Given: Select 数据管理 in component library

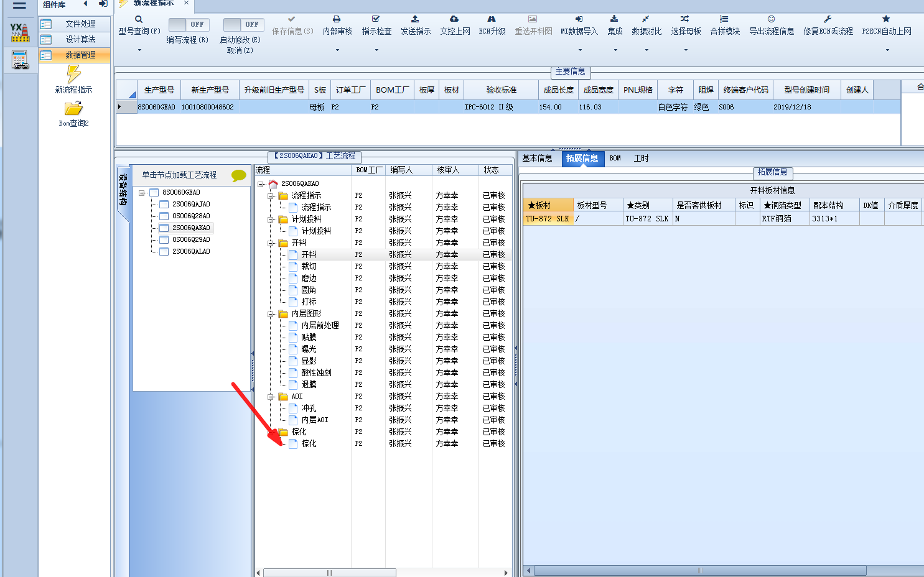Looking at the screenshot, I should (75, 55).
